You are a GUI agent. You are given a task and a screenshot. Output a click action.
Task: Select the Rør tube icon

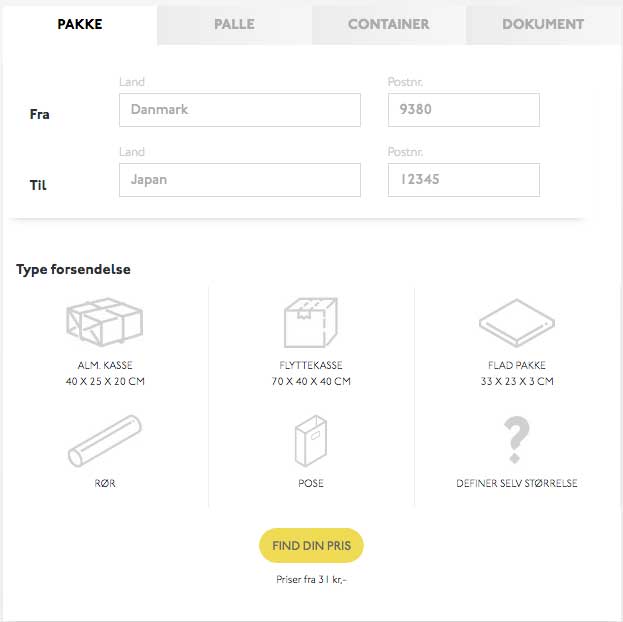[104, 437]
